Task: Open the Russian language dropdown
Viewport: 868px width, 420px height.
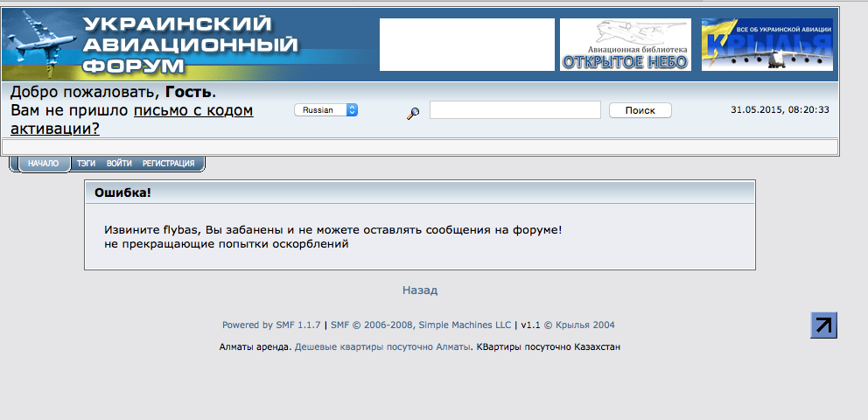Action: [x=325, y=110]
